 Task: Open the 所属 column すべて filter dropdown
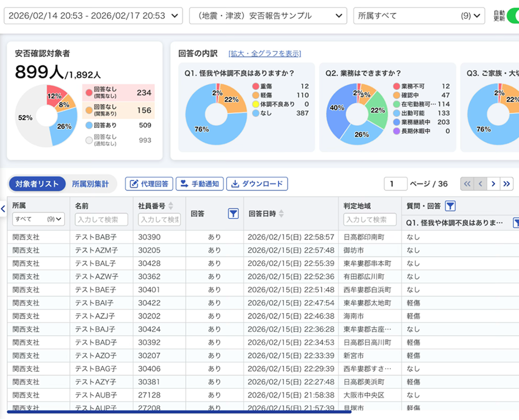pos(39,219)
